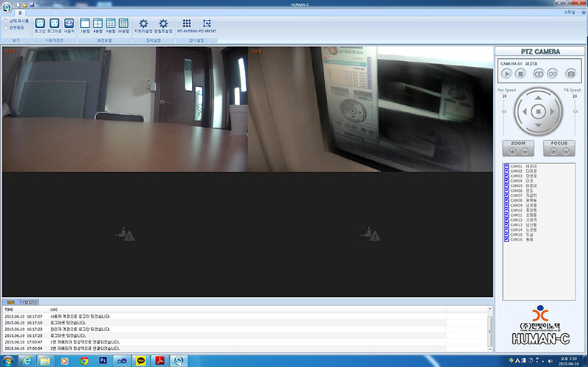Open Photoshop from the Windows taskbar
This screenshot has width=588, height=367.
(103, 360)
